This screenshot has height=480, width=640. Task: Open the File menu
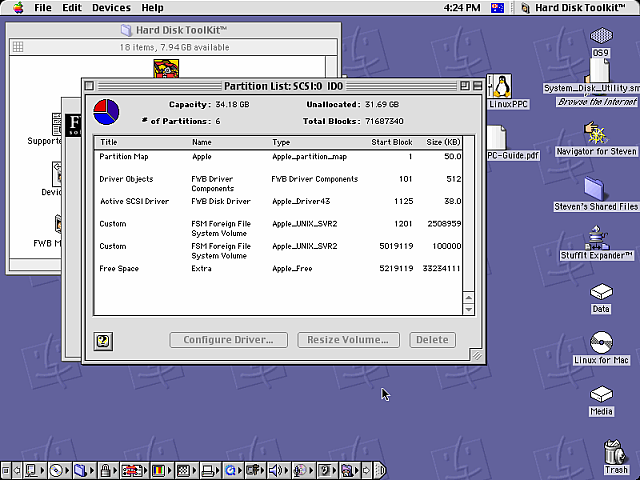click(x=42, y=7)
